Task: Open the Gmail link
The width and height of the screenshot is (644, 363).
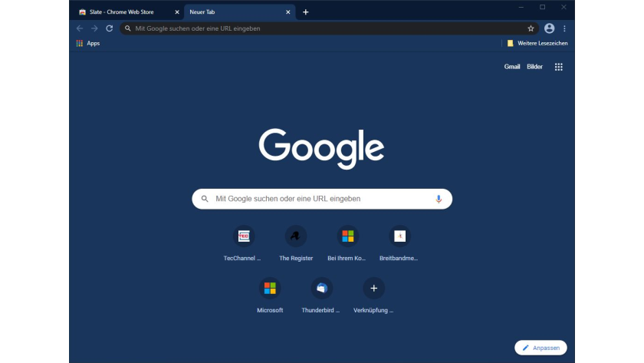Action: (x=512, y=67)
